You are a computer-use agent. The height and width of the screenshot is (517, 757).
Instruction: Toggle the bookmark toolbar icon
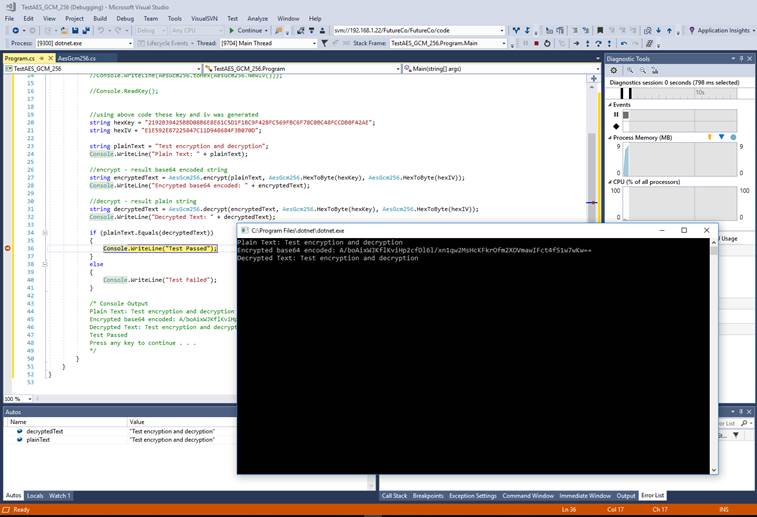600,30
